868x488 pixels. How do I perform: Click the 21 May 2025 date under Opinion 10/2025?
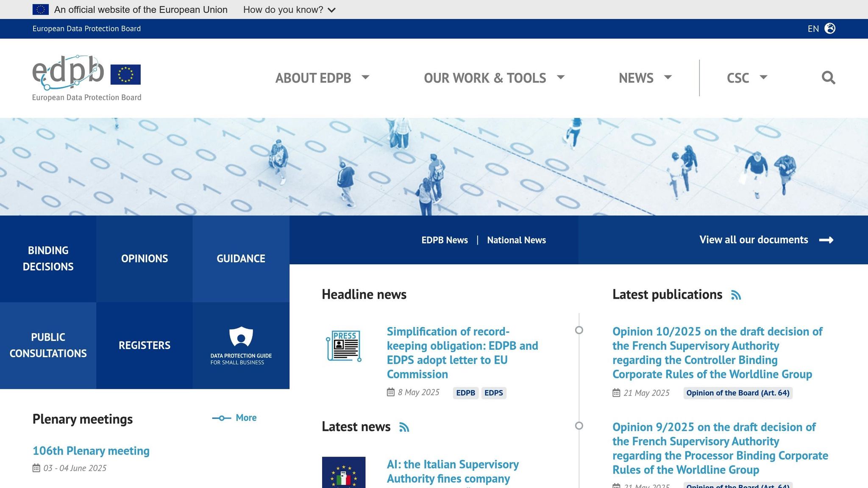tap(646, 393)
